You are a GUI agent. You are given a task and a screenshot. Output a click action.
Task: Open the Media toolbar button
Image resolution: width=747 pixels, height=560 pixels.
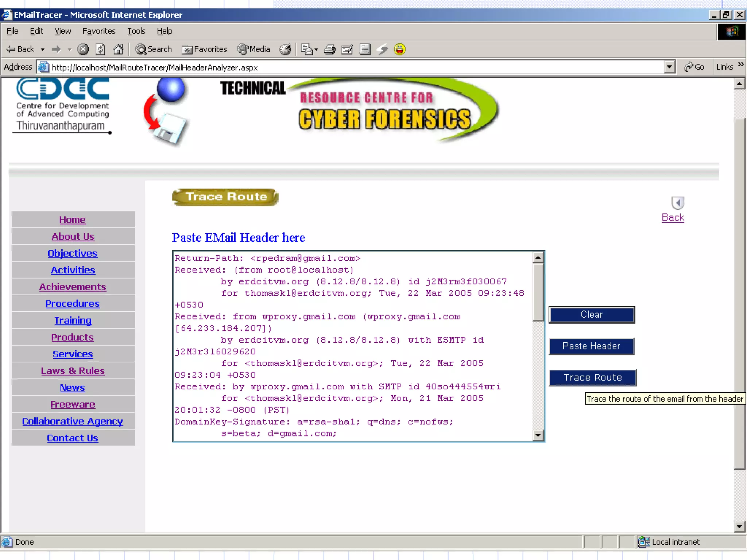point(254,49)
